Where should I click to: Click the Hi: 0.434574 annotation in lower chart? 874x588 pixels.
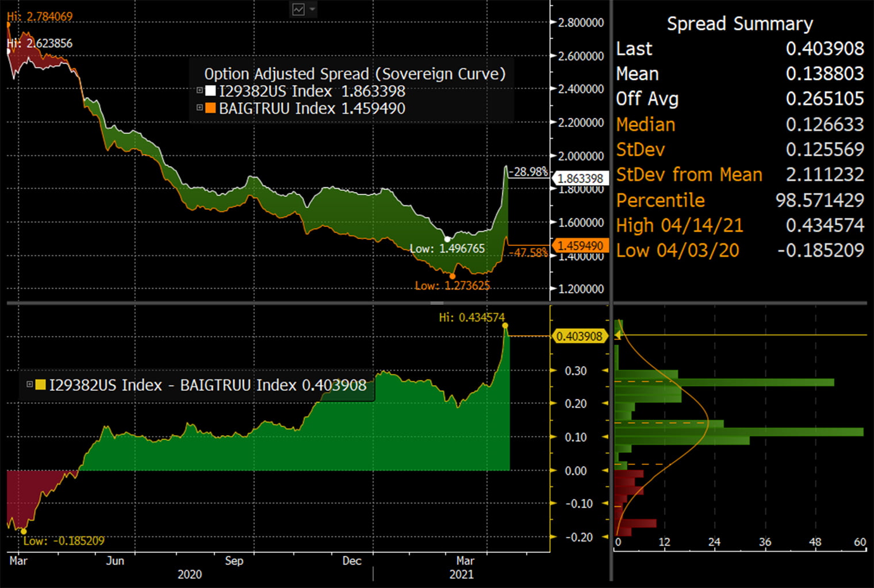(471, 317)
